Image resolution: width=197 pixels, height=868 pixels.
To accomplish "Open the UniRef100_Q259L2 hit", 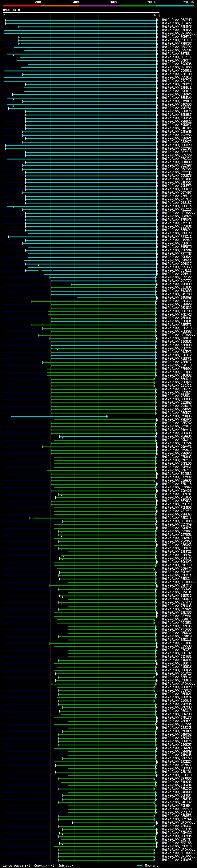I will [x=176, y=78].
